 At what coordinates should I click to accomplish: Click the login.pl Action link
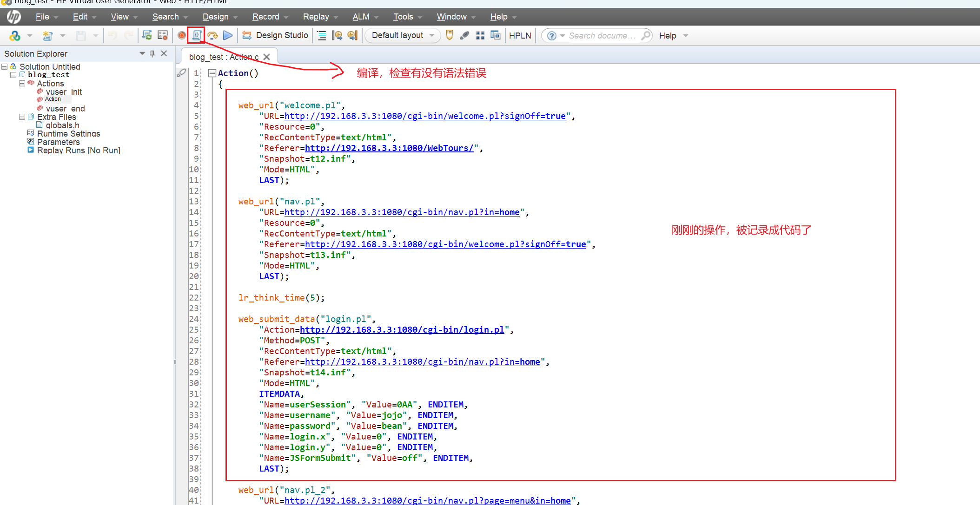click(402, 330)
